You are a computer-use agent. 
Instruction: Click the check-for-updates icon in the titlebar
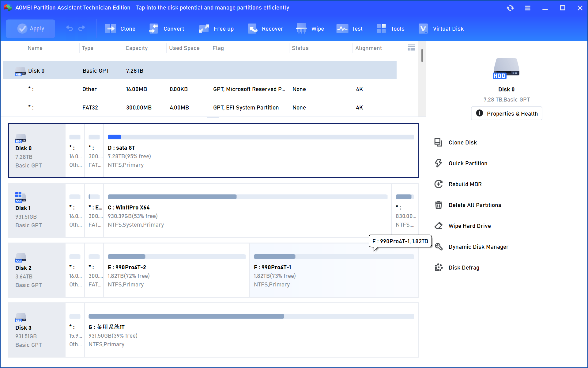(x=510, y=8)
